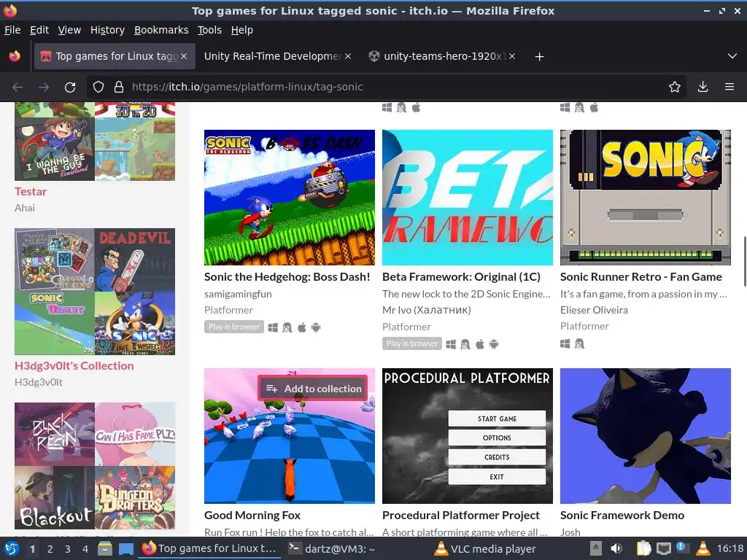This screenshot has height=560, width=747.
Task: Go back to previous page
Action: click(x=18, y=87)
